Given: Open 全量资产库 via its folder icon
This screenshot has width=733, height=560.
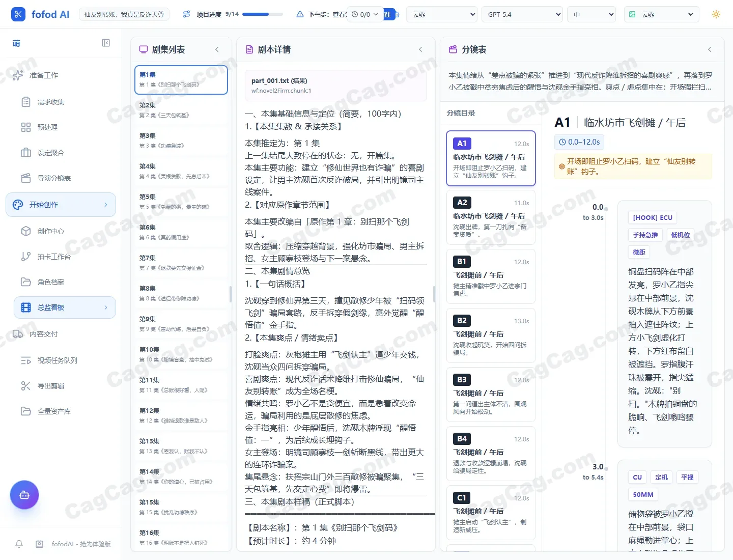Looking at the screenshot, I should [26, 411].
